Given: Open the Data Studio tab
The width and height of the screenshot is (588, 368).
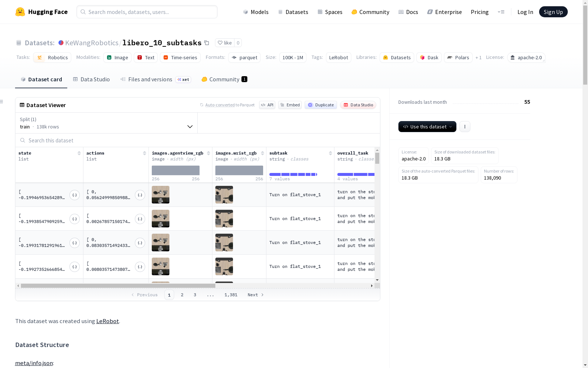Looking at the screenshot, I should [91, 79].
